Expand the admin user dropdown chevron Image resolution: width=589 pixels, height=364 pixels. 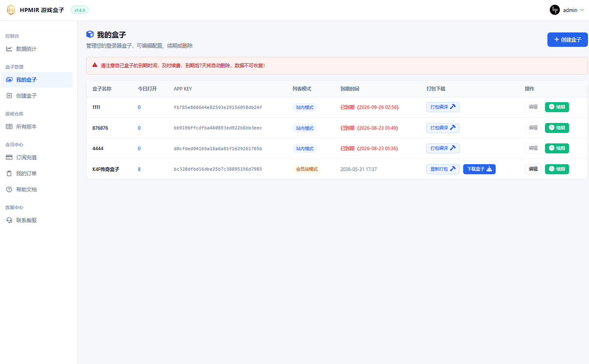pyautogui.click(x=582, y=10)
